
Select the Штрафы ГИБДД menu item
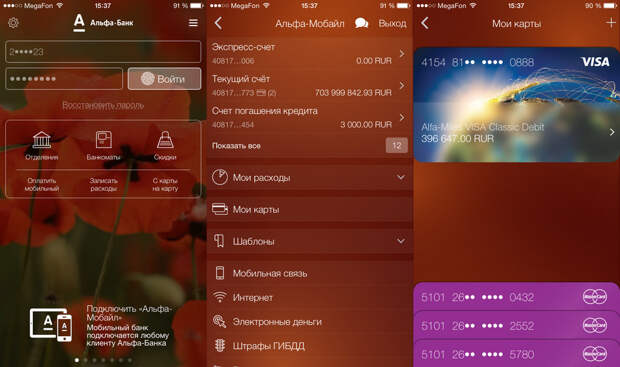point(310,346)
